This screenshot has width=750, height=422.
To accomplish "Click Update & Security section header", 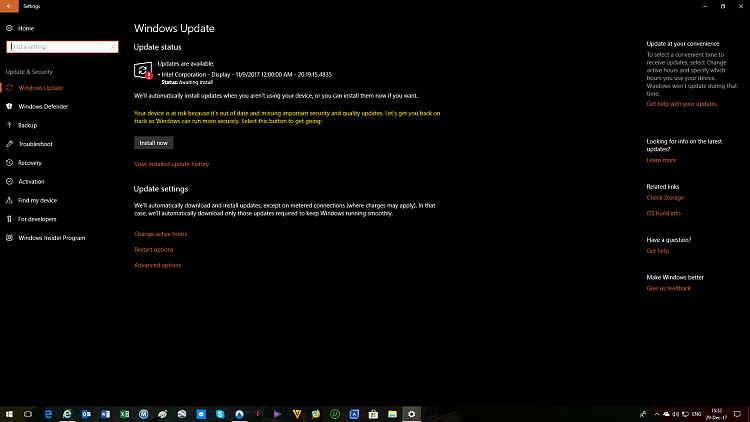I will point(29,72).
